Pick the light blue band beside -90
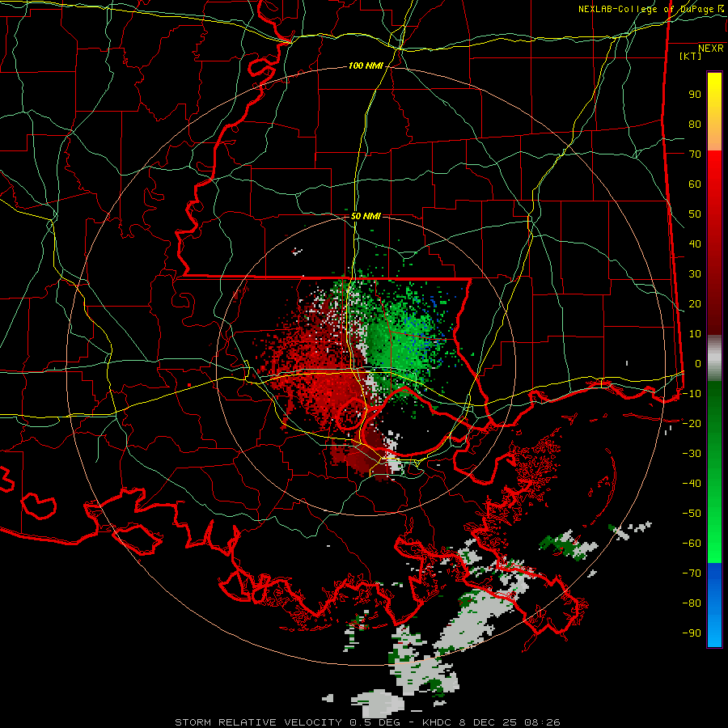This screenshot has height=728, width=728. [x=714, y=633]
